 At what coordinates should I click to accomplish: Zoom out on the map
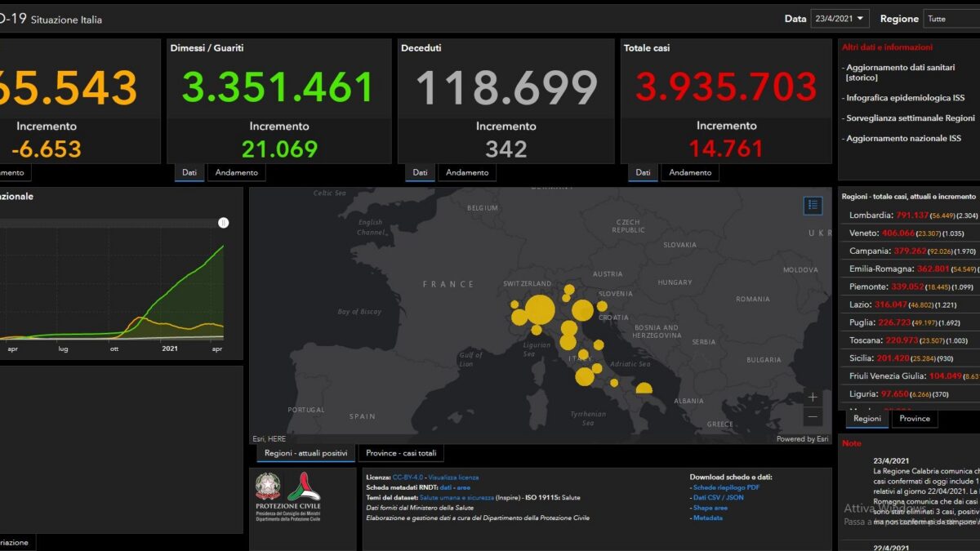pyautogui.click(x=813, y=417)
